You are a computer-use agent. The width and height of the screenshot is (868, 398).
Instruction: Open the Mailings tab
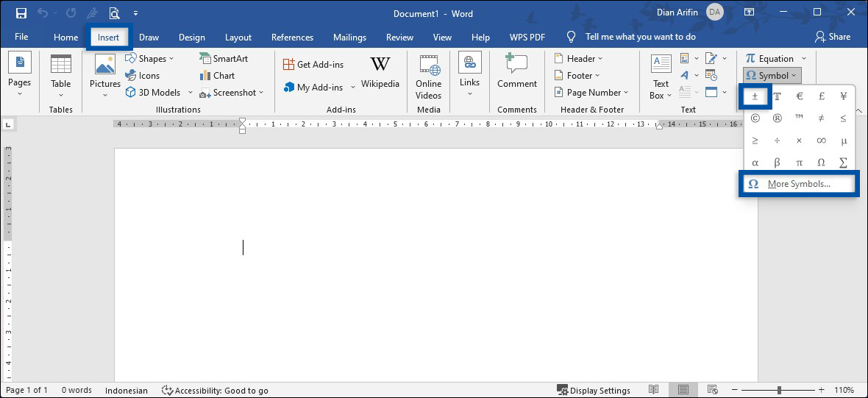tap(350, 37)
